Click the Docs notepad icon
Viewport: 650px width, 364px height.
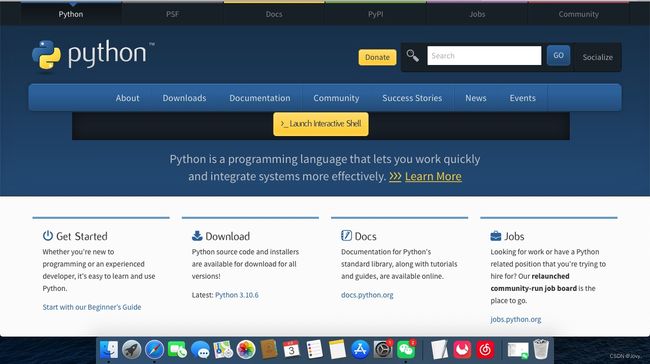[346, 235]
